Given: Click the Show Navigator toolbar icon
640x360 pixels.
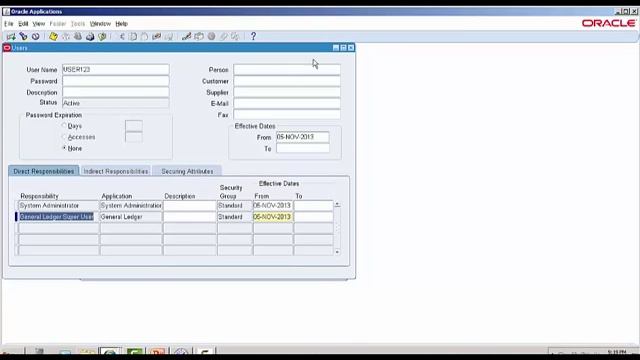Looking at the screenshot, I should click(x=36, y=37).
